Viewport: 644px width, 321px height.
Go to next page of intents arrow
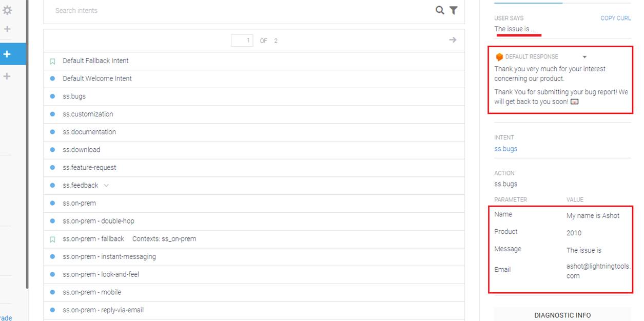pos(453,40)
